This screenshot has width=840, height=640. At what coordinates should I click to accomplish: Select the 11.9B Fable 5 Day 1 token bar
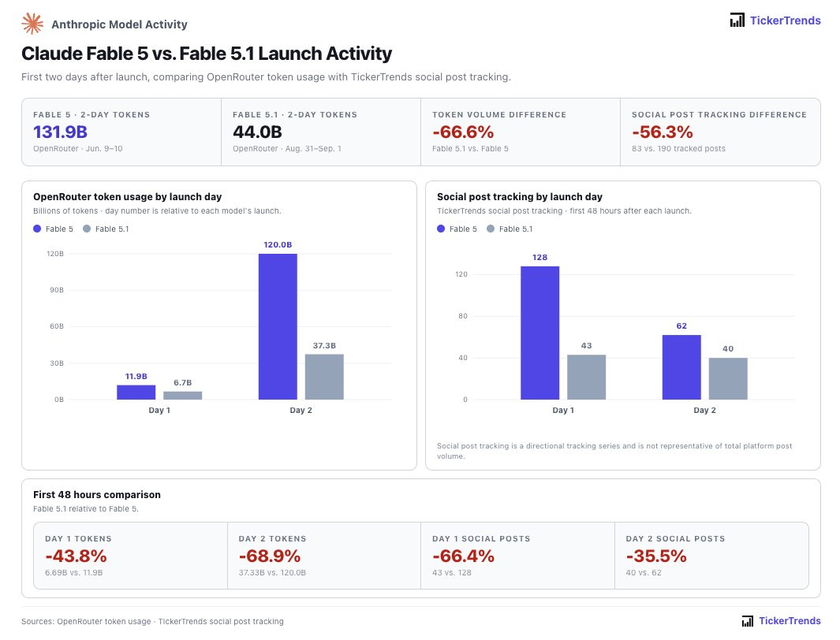click(x=136, y=393)
